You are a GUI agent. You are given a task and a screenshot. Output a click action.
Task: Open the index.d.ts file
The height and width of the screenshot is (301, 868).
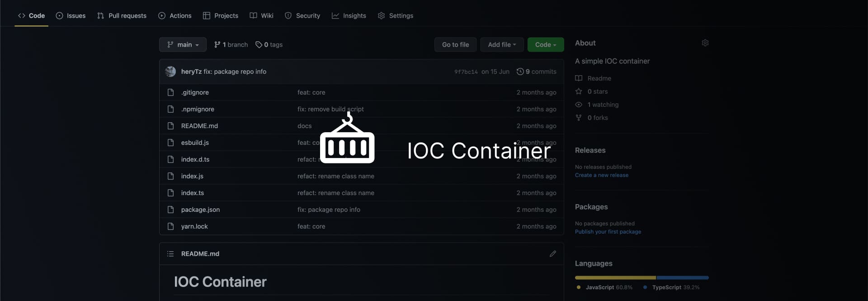tap(195, 159)
